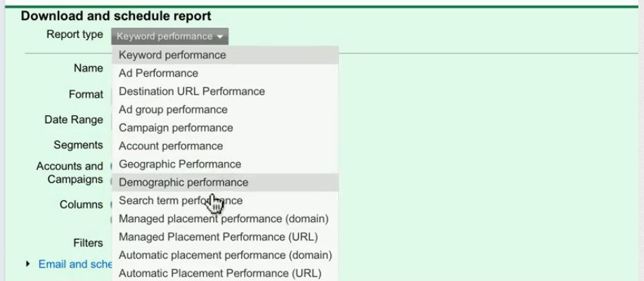Screen dimensions: 644x281
Task: Select the highlighted Demographic performance option
Action: [x=225, y=182]
